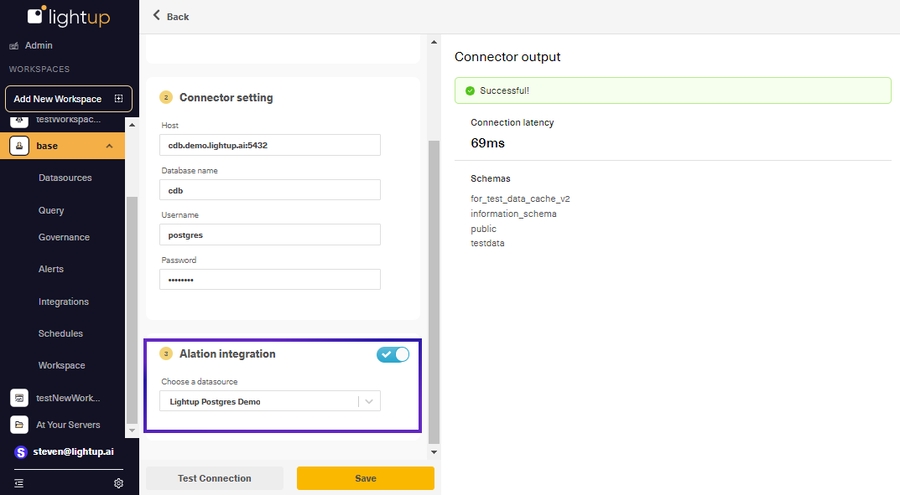This screenshot has width=900, height=495.
Task: Open the Choose a datasource dropdown
Action: pos(369,401)
